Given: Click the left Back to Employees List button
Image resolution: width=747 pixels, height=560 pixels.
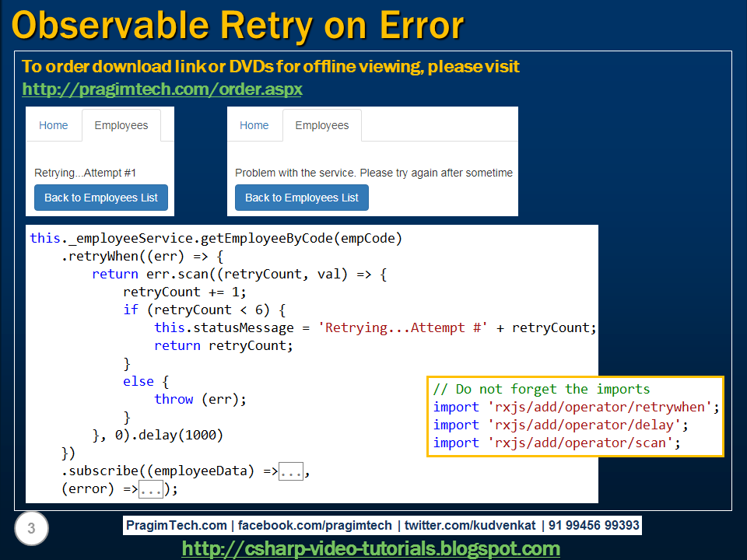Looking at the screenshot, I should tap(100, 198).
